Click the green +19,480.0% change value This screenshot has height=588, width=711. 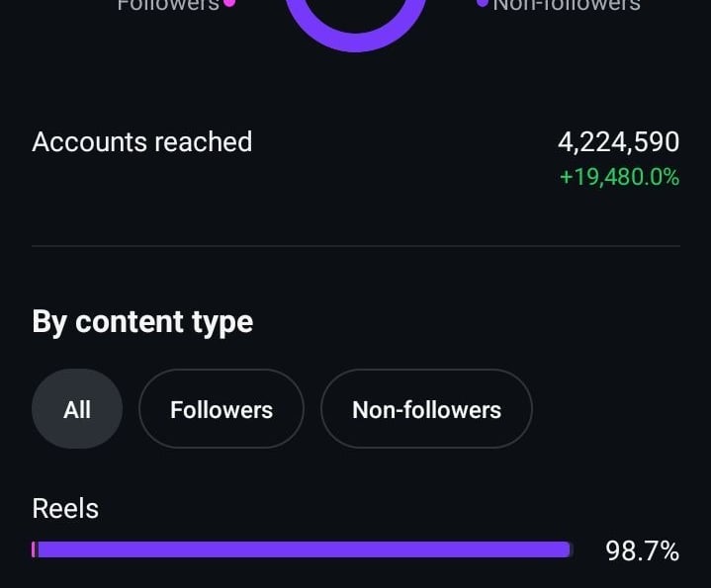(619, 178)
